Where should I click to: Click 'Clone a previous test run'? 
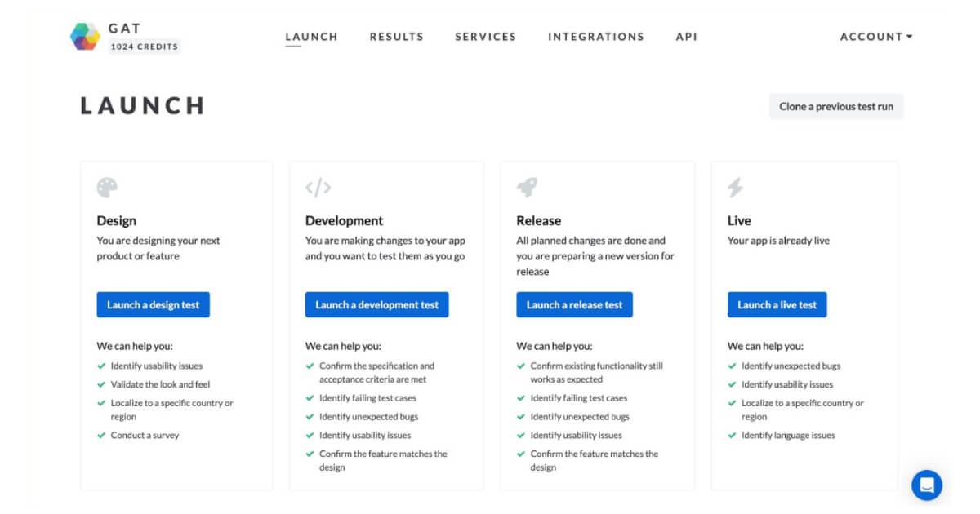click(x=836, y=106)
